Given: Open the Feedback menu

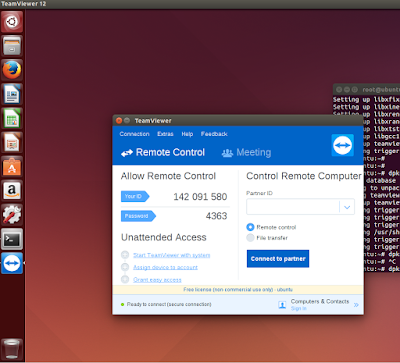Looking at the screenshot, I should (x=214, y=134).
